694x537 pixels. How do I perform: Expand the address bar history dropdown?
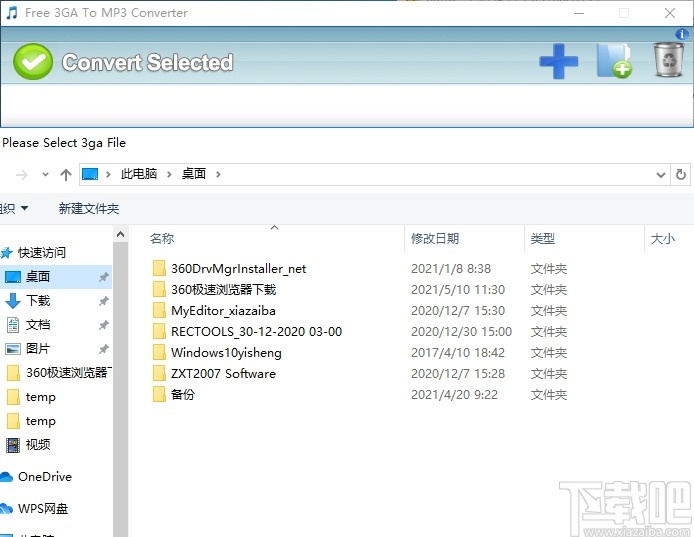pyautogui.click(x=661, y=175)
